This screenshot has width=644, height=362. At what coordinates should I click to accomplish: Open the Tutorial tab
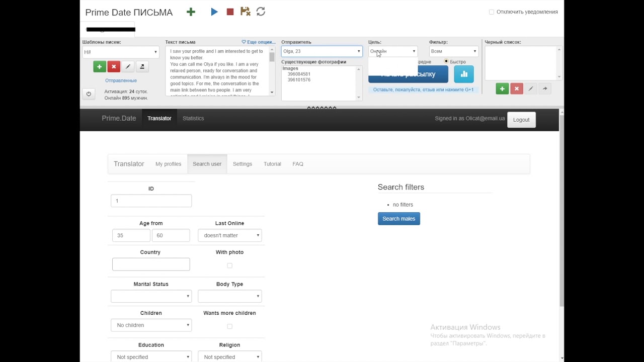coord(272,164)
